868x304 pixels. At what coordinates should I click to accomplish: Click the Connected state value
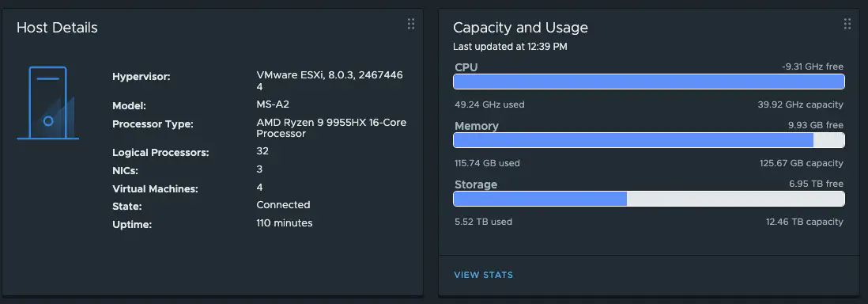(x=283, y=205)
